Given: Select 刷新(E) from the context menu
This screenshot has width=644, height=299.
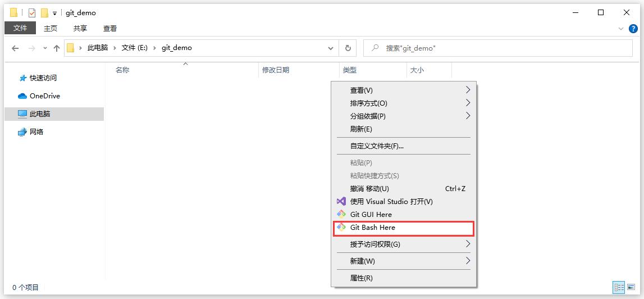Looking at the screenshot, I should (361, 129).
